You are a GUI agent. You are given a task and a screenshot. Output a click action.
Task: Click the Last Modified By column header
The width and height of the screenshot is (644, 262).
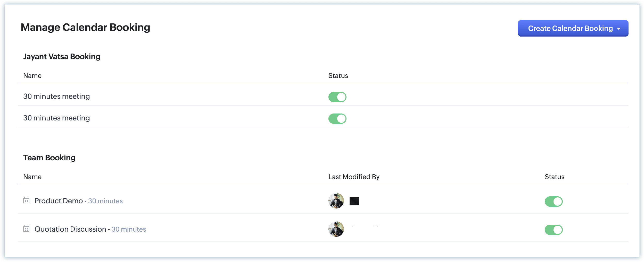coord(354,177)
